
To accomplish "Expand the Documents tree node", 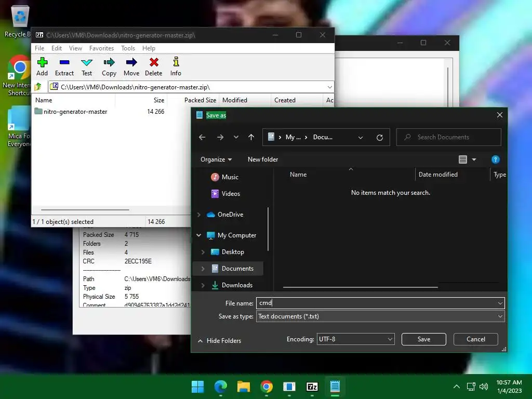I will click(x=203, y=269).
